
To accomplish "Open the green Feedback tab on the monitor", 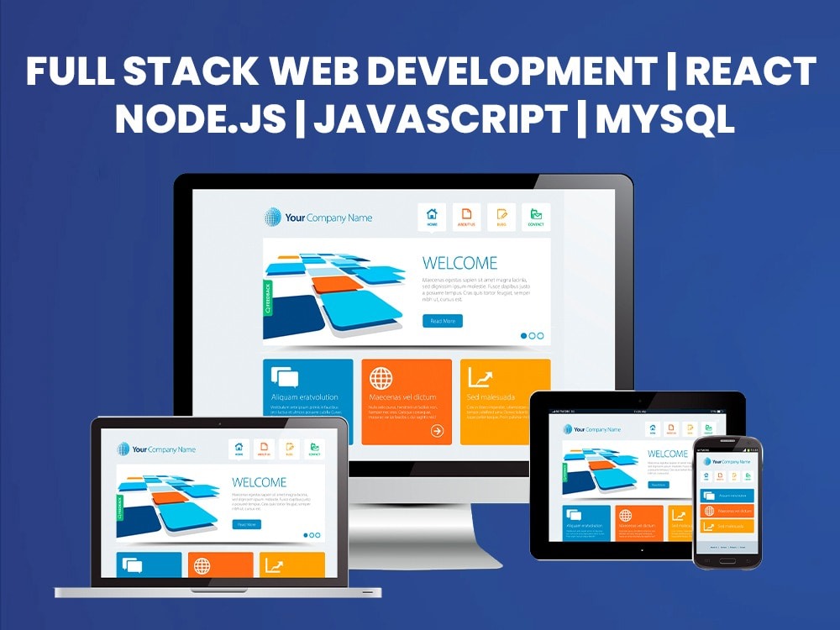I will pyautogui.click(x=268, y=298).
